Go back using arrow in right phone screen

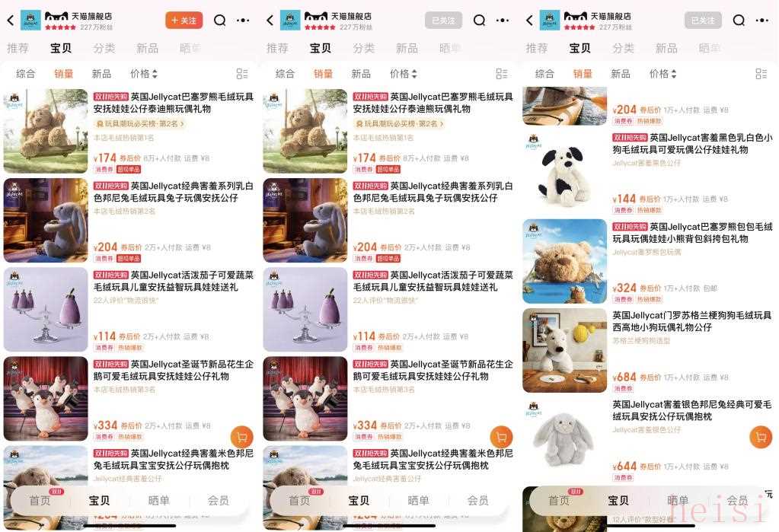pos(529,21)
